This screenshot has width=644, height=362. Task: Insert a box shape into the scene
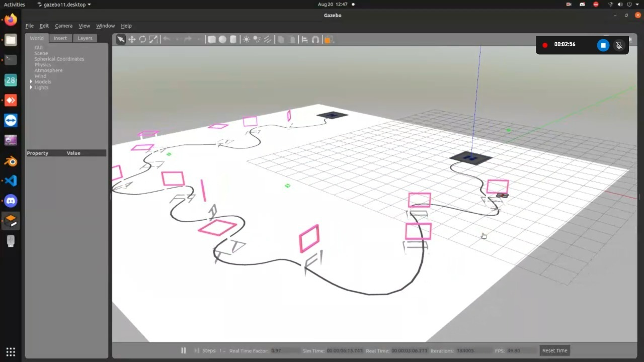pyautogui.click(x=211, y=39)
